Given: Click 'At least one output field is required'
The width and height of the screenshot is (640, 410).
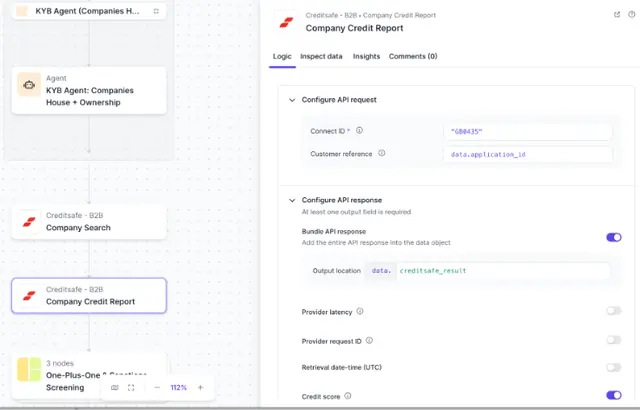Looking at the screenshot, I should pyautogui.click(x=356, y=212).
